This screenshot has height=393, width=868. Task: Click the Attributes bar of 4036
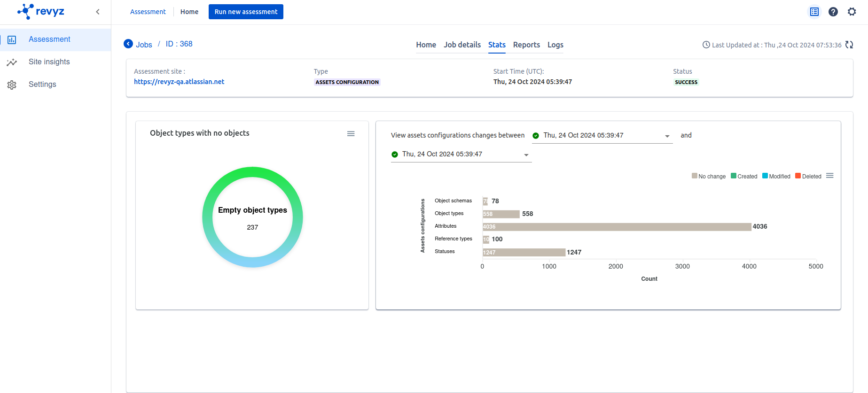[x=617, y=227]
